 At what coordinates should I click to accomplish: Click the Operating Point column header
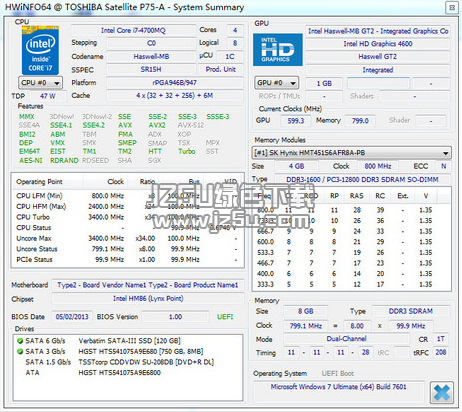tap(47, 182)
